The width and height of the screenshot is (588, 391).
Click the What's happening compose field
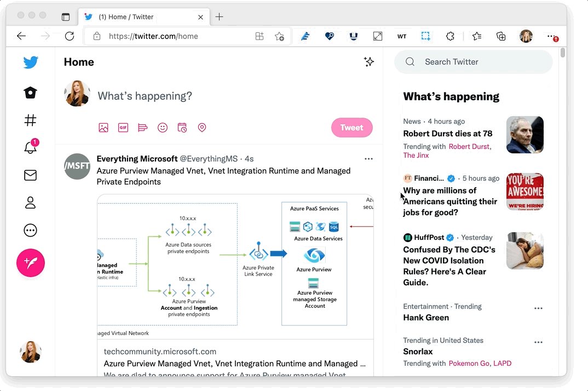(x=145, y=96)
